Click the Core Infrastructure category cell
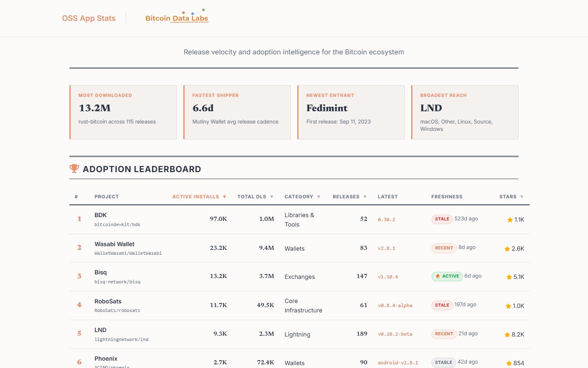The image size is (588, 368). (303, 305)
